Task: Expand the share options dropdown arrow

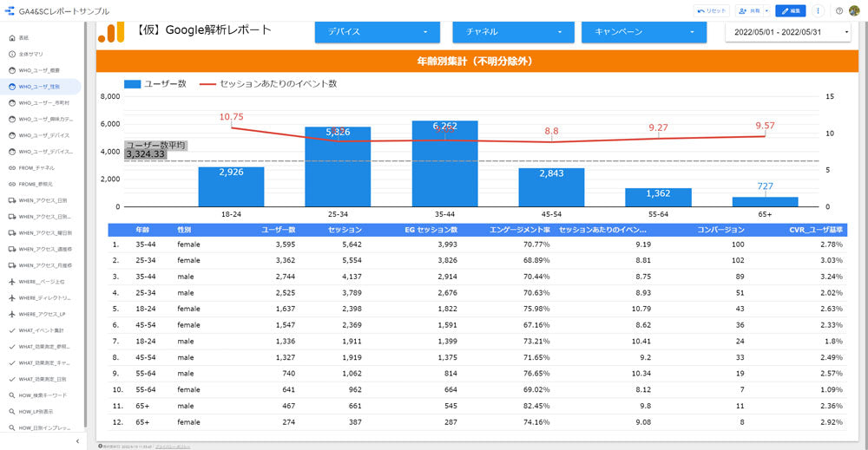Action: pyautogui.click(x=766, y=11)
